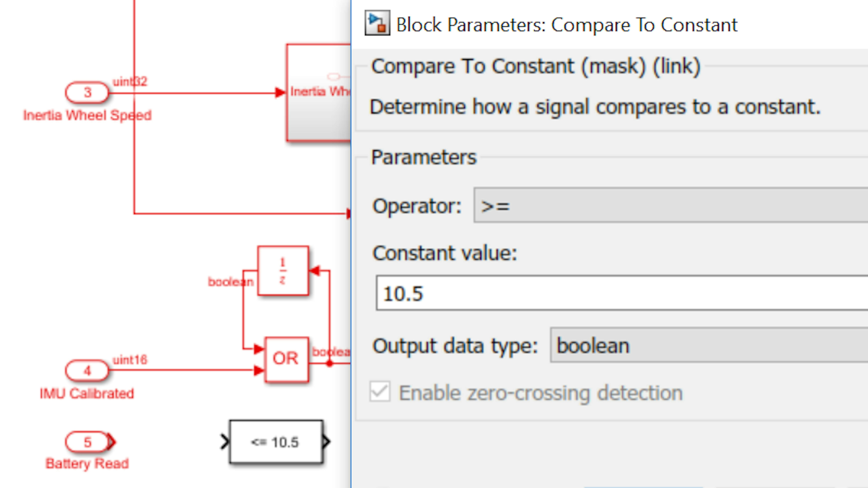Select the Inertia Wheel Speed inport block

click(87, 92)
